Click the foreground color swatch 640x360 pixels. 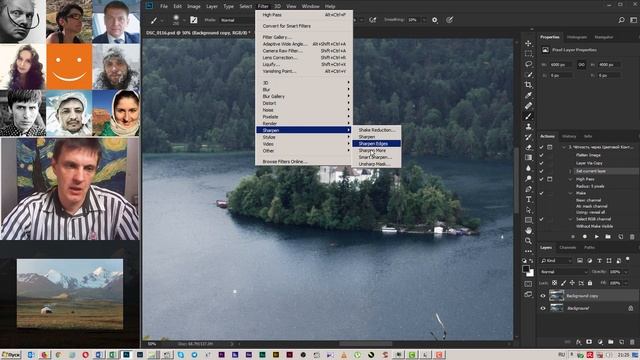point(527,269)
